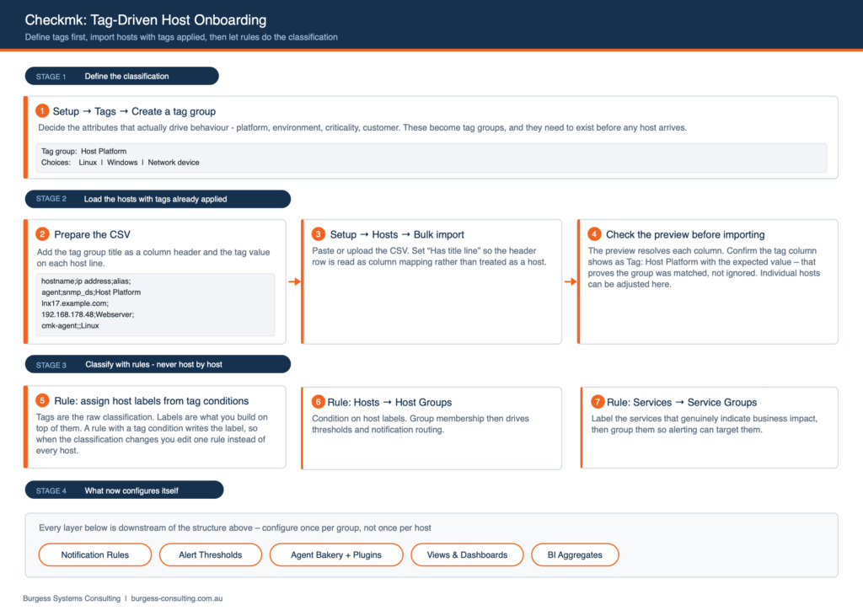Select Check the preview before importing heading
This screenshot has height=616, width=863.
click(685, 234)
